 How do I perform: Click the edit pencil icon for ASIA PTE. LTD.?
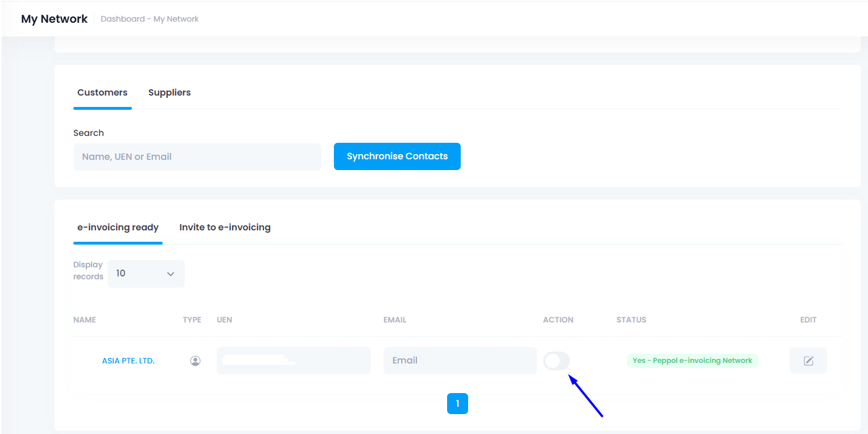(x=808, y=361)
